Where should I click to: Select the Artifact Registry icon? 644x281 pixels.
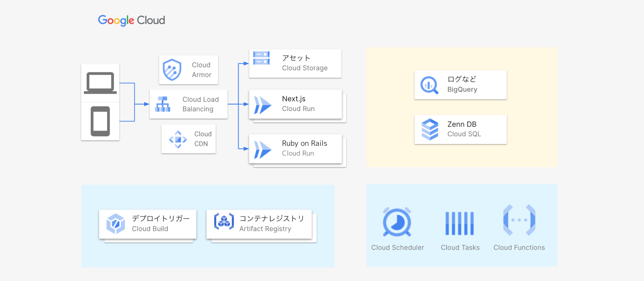(224, 221)
